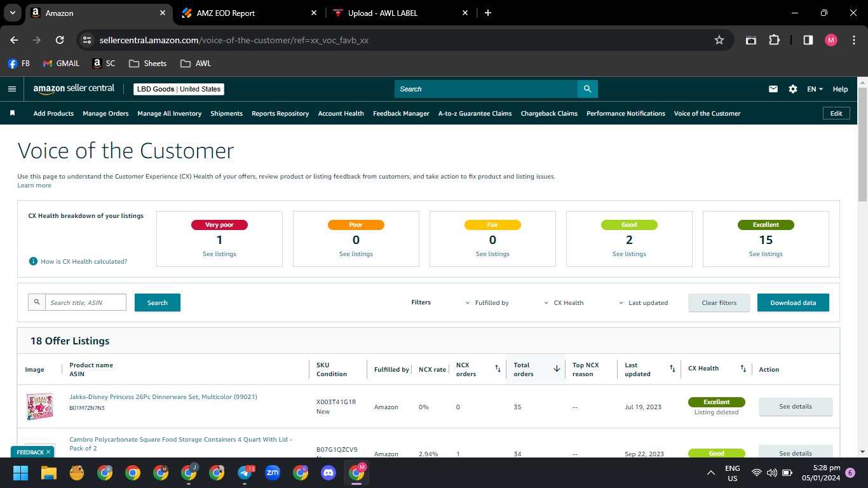868x488 pixels.
Task: Go back to the previous page
Action: (14, 40)
